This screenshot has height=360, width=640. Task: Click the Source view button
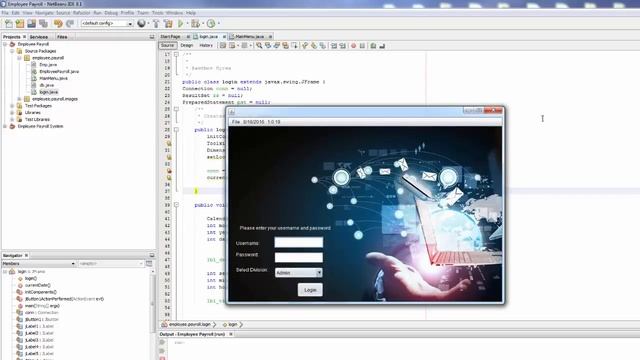(167, 45)
